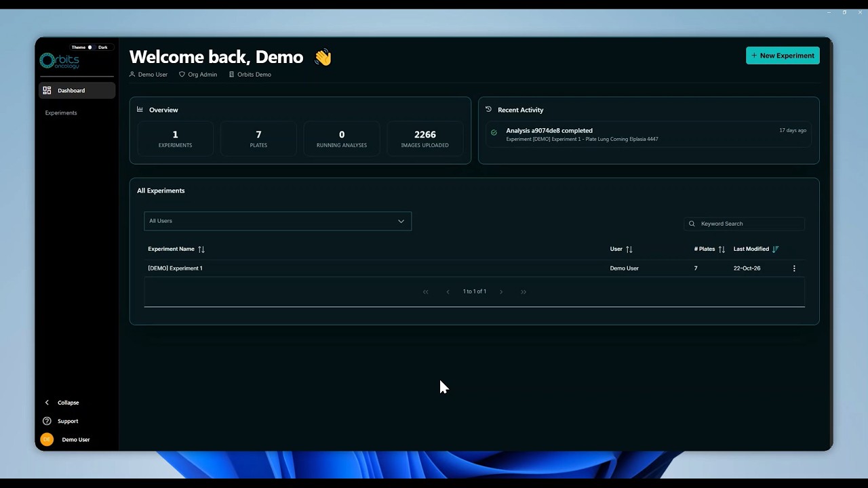Go to next page of experiments
Image resolution: width=868 pixels, height=488 pixels.
click(501, 291)
